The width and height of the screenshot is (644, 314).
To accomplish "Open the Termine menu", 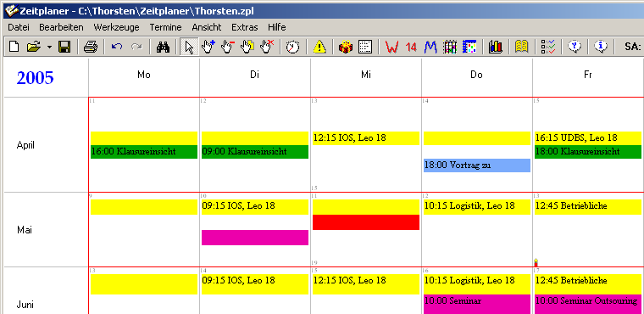I will tap(165, 27).
